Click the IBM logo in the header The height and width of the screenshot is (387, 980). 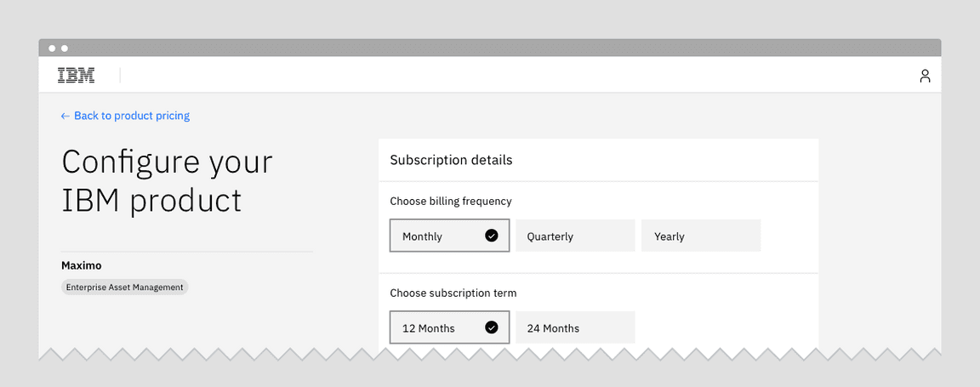[x=76, y=76]
